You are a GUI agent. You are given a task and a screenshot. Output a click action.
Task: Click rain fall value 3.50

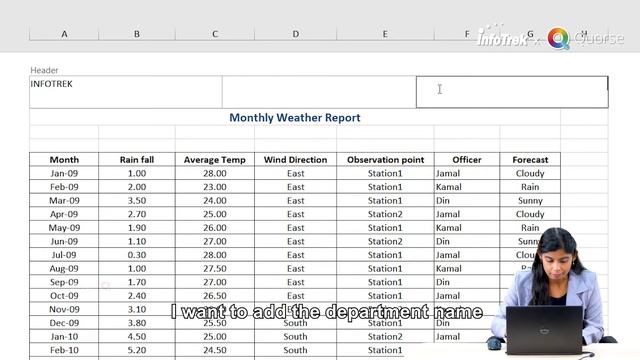pos(137,200)
